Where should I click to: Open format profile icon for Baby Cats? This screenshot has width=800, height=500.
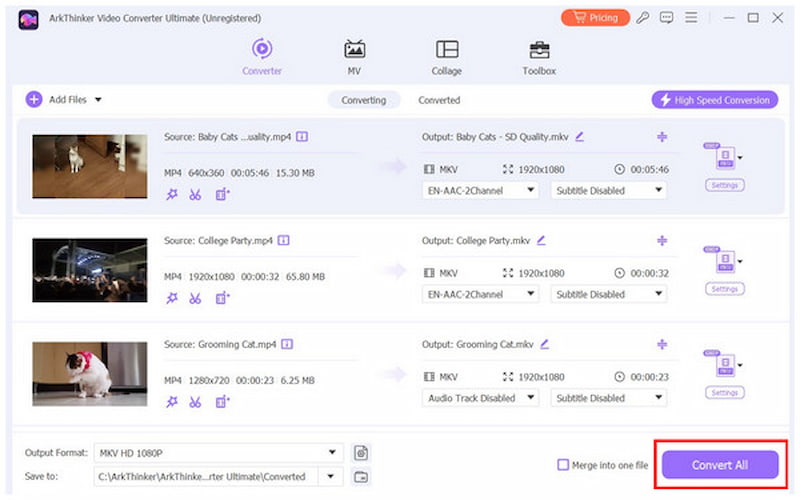coord(723,157)
